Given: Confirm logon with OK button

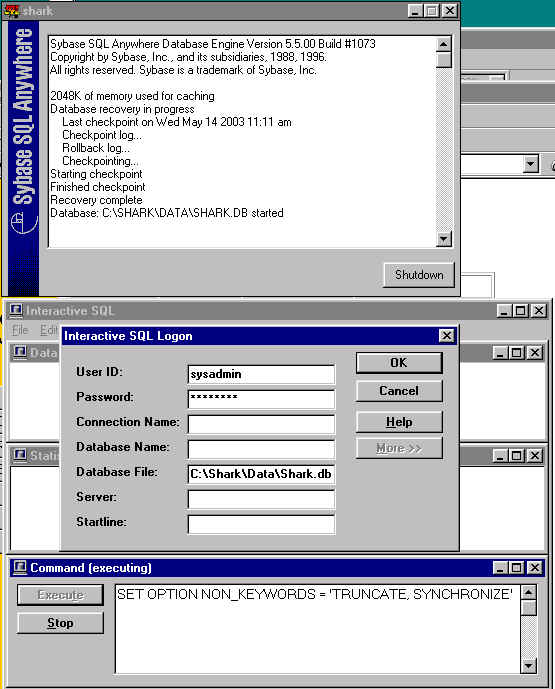Looking at the screenshot, I should (x=399, y=363).
